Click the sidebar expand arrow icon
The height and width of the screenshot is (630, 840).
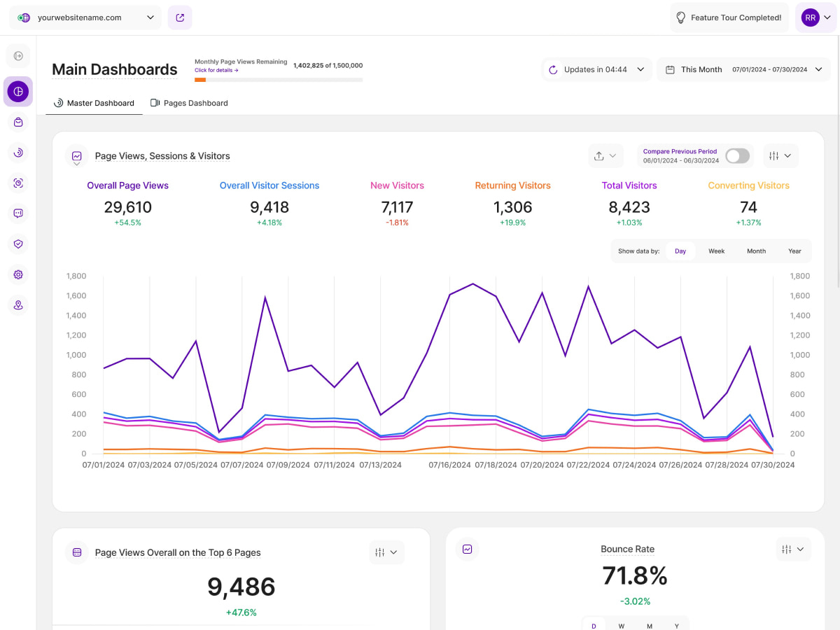pos(18,55)
